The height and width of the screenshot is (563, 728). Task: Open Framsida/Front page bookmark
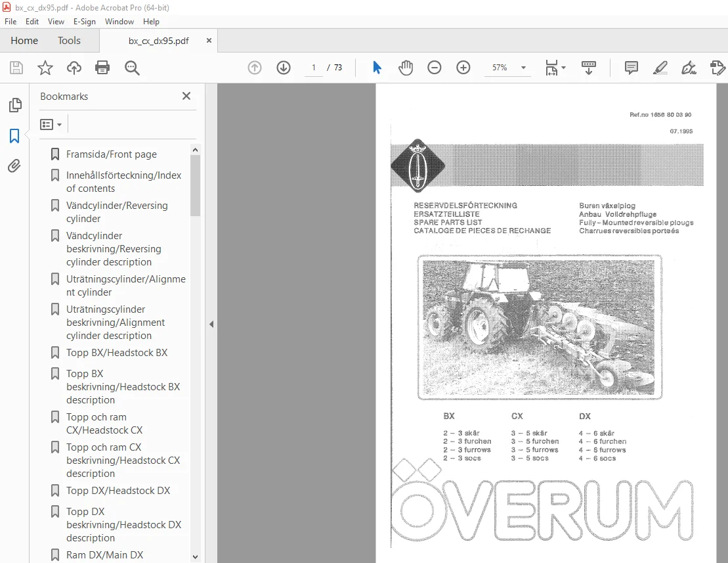point(112,154)
